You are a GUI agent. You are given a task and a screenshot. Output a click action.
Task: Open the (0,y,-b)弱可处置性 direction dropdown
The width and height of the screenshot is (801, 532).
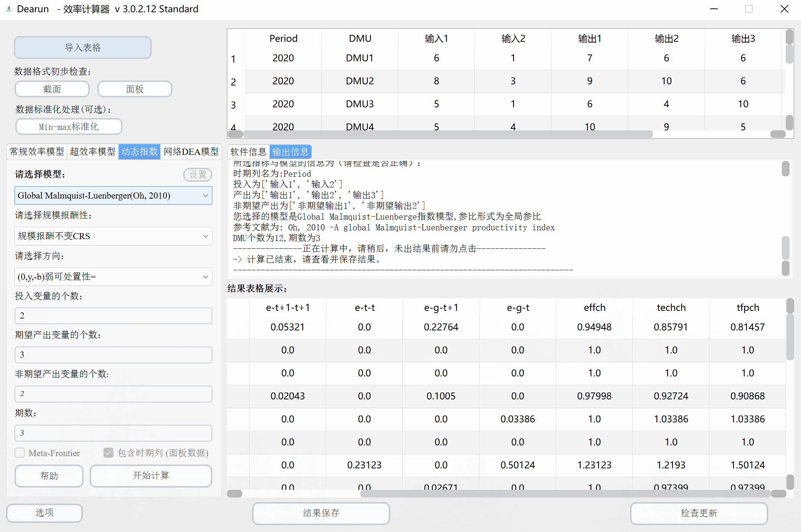click(113, 277)
